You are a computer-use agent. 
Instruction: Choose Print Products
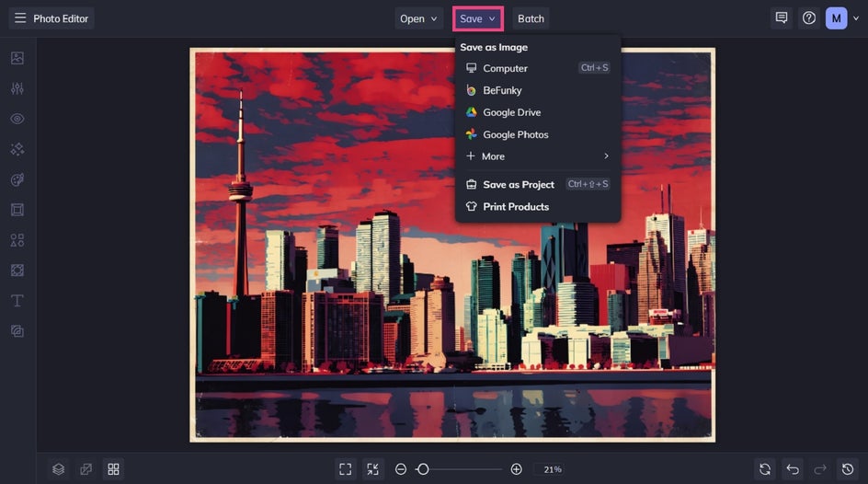(538, 206)
